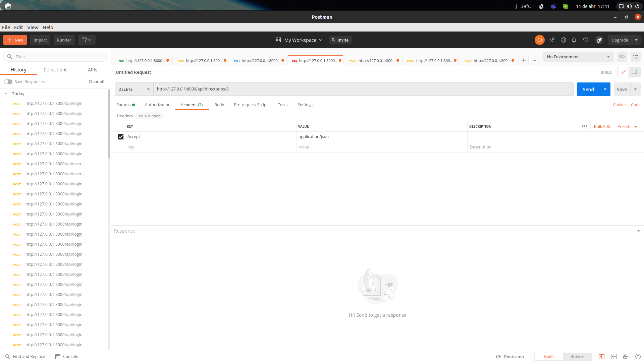The image size is (644, 362).
Task: Click the Send button
Action: (588, 89)
